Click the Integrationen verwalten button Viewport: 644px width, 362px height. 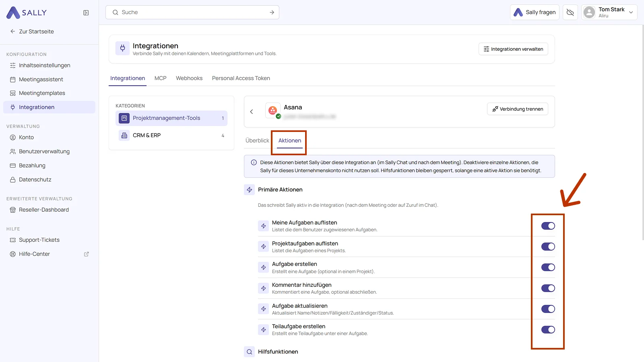click(x=513, y=49)
